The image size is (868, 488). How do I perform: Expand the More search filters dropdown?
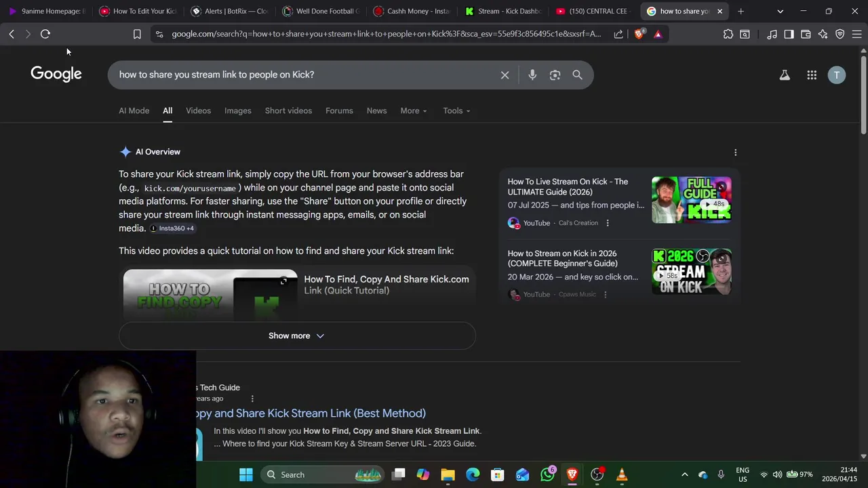click(x=414, y=110)
